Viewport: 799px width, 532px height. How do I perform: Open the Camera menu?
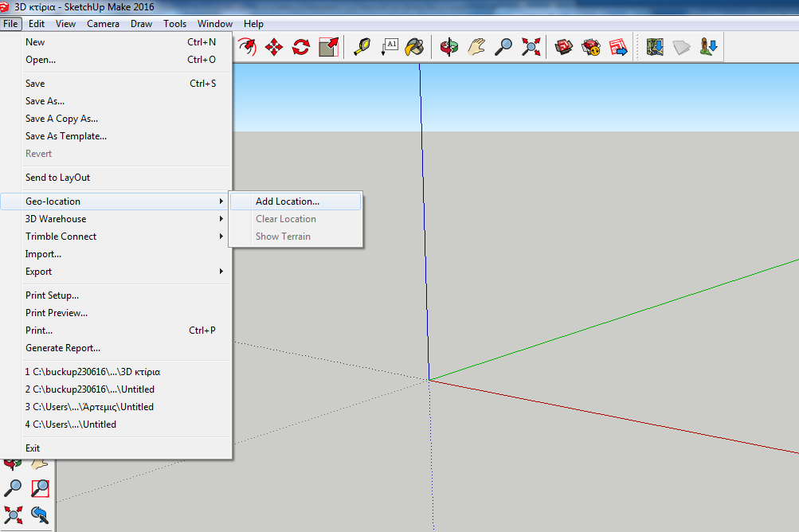pos(103,23)
